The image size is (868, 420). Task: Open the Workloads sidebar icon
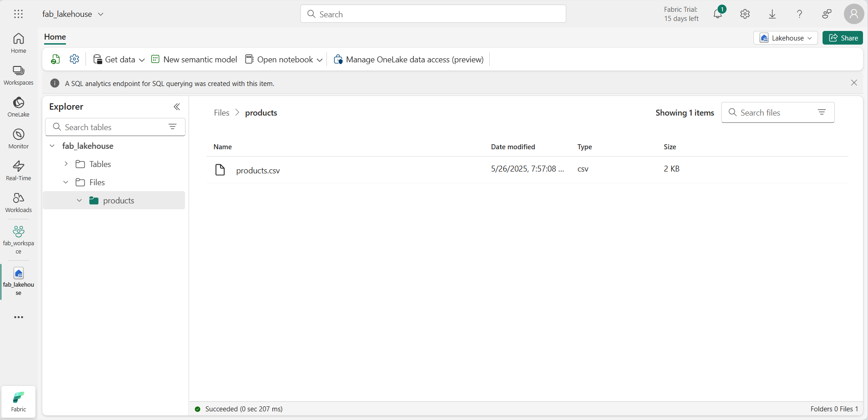[18, 202]
